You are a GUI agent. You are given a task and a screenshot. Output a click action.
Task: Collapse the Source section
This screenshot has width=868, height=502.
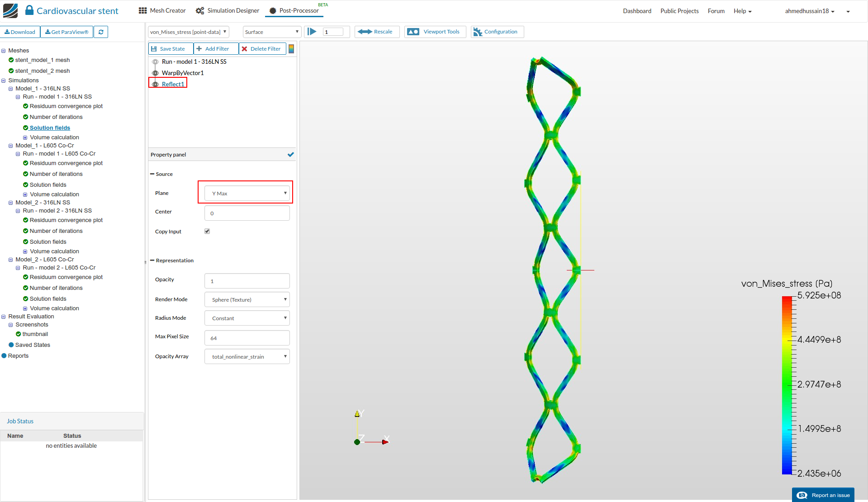[152, 174]
